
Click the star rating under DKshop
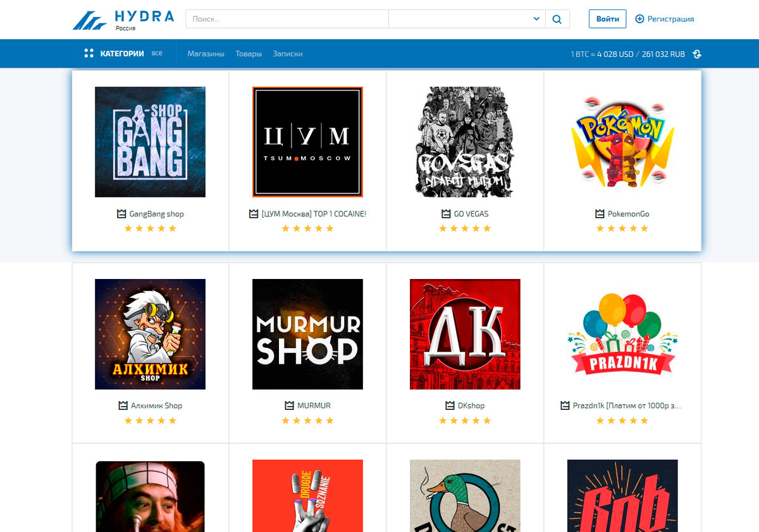pyautogui.click(x=465, y=421)
